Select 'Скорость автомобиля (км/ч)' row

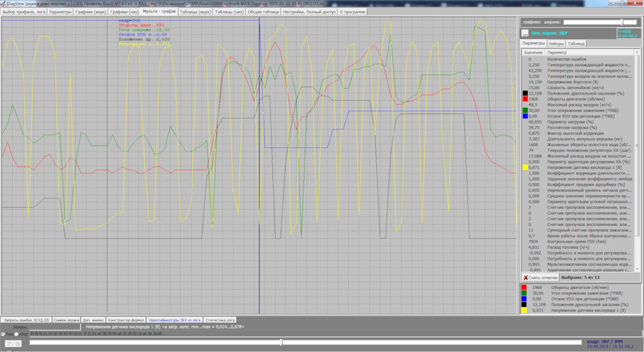point(578,88)
